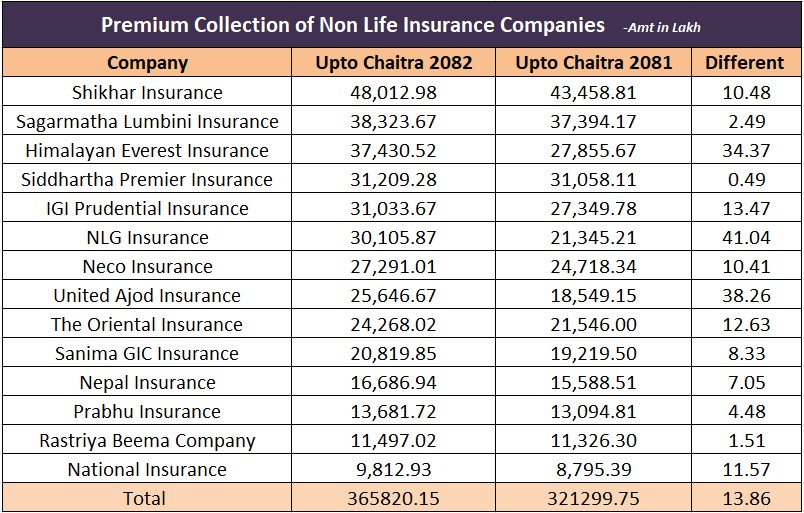This screenshot has height=513, width=804.
Task: Click Nepal Insurance 16,686.94 amount
Action: click(x=393, y=382)
